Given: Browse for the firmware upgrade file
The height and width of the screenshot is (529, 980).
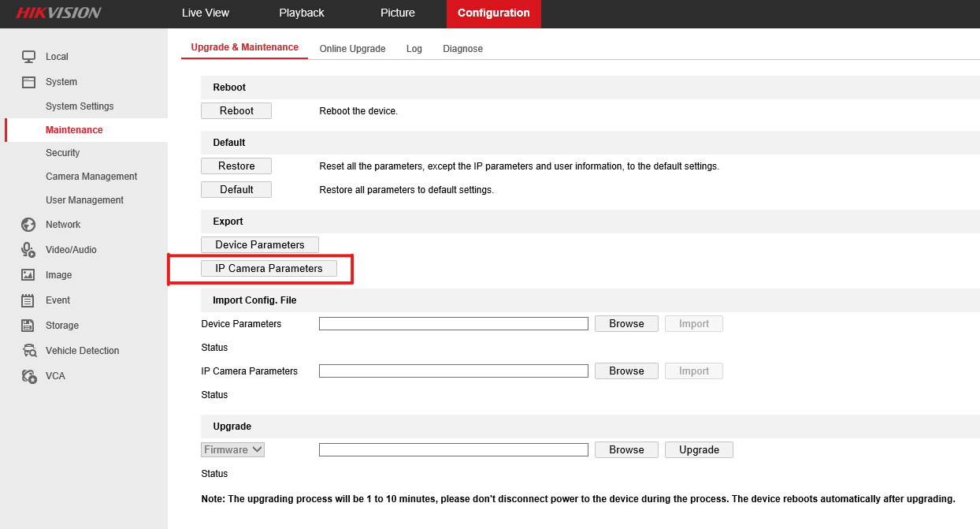Looking at the screenshot, I should [626, 450].
